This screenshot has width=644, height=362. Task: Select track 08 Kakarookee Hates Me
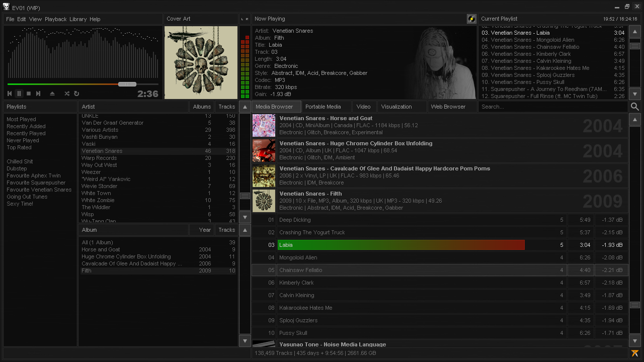[x=440, y=308]
